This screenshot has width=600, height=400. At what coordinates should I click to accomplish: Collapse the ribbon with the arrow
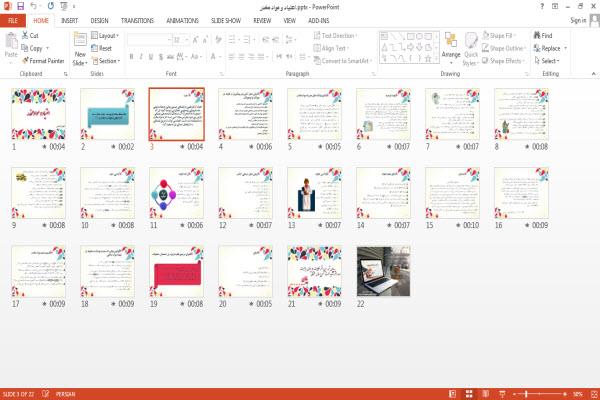593,73
